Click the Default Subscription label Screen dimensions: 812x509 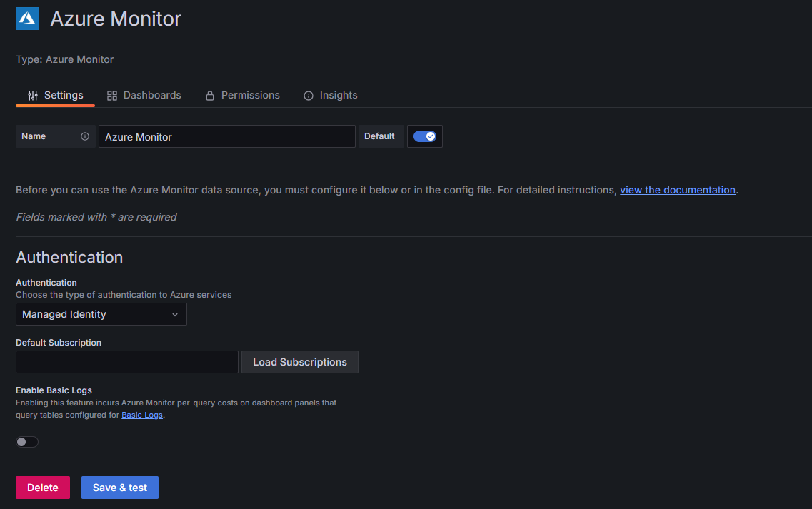pyautogui.click(x=59, y=343)
